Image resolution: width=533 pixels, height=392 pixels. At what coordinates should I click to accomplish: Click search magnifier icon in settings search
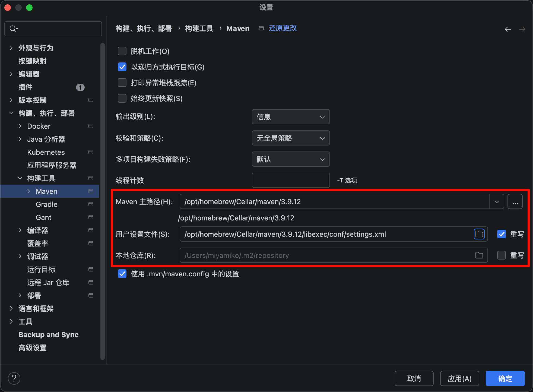coord(13,29)
